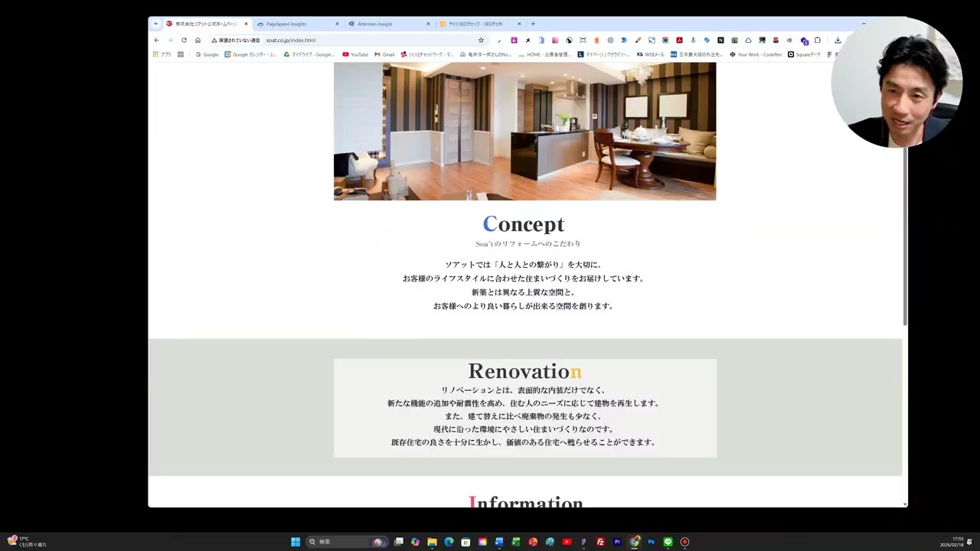Open the Figma taskbar icon
Viewport: 980px width, 551px height.
(583, 542)
